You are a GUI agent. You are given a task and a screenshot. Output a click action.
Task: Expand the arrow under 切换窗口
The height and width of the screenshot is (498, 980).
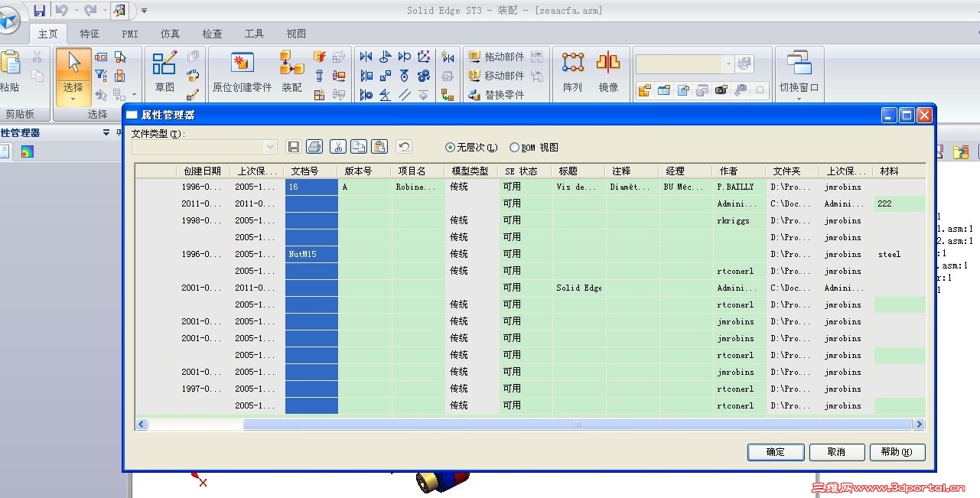click(799, 98)
